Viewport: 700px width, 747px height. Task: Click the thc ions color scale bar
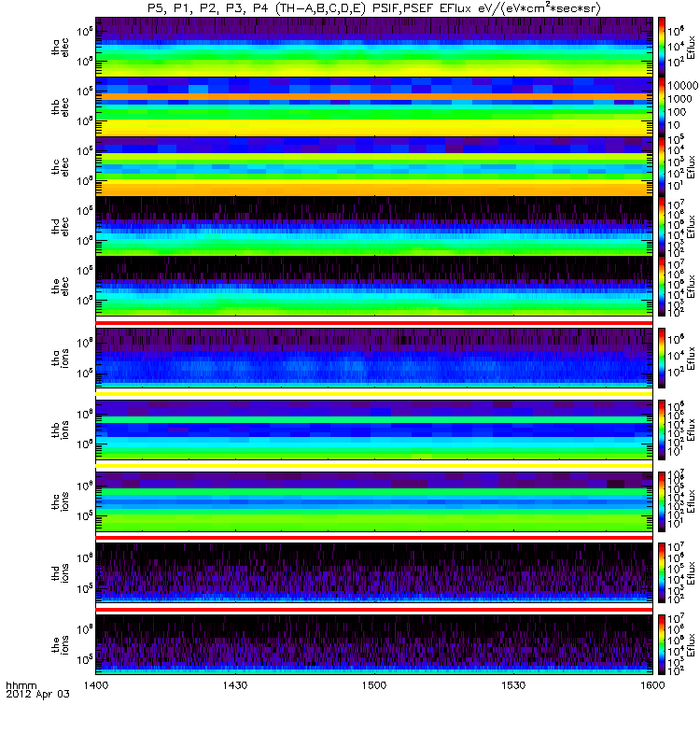[x=662, y=501]
